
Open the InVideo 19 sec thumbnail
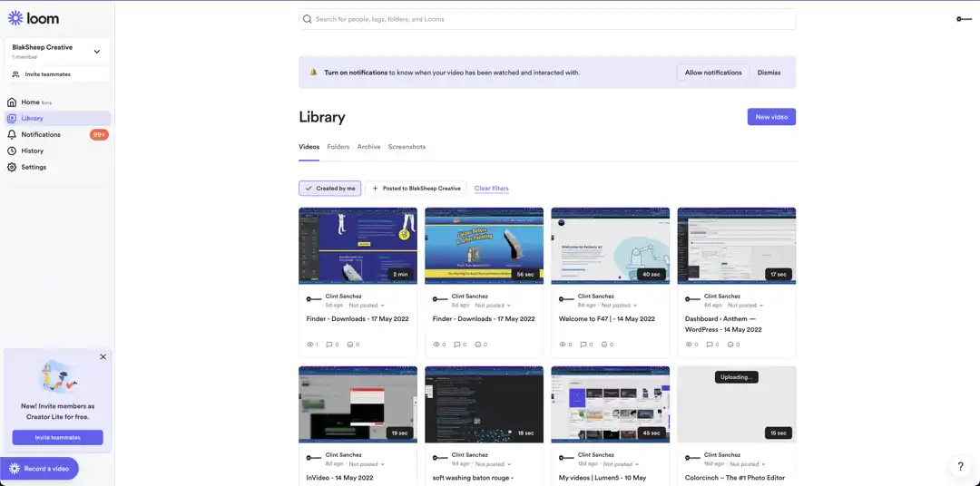(358, 404)
